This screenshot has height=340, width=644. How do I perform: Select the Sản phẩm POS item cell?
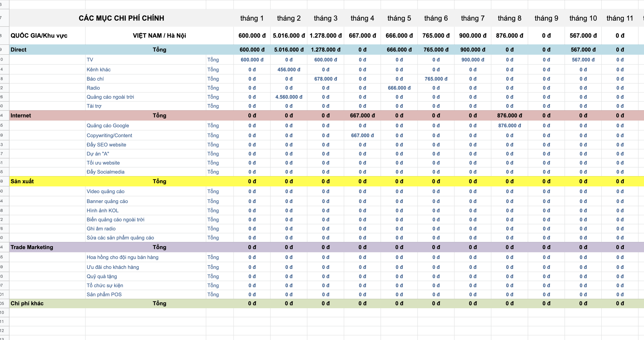pyautogui.click(x=104, y=294)
